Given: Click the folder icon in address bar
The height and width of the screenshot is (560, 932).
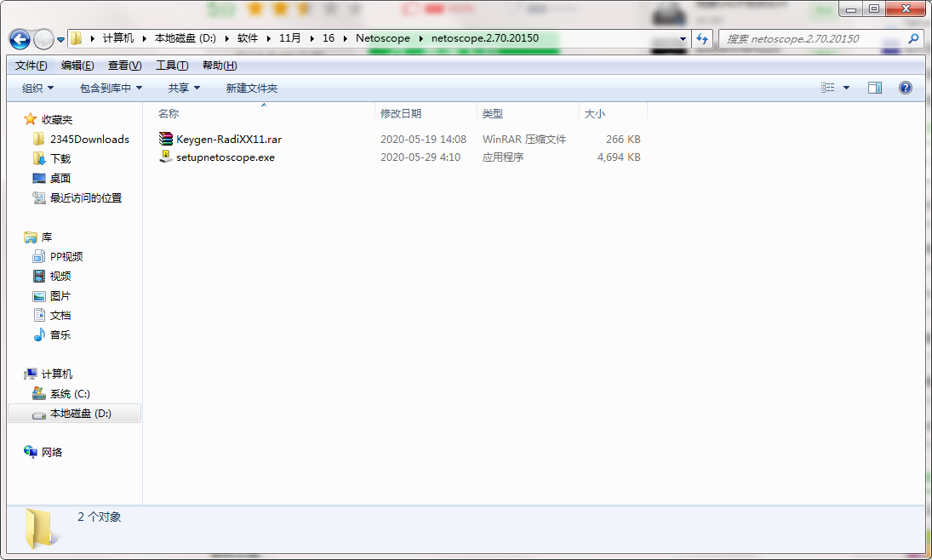Looking at the screenshot, I should point(76,38).
